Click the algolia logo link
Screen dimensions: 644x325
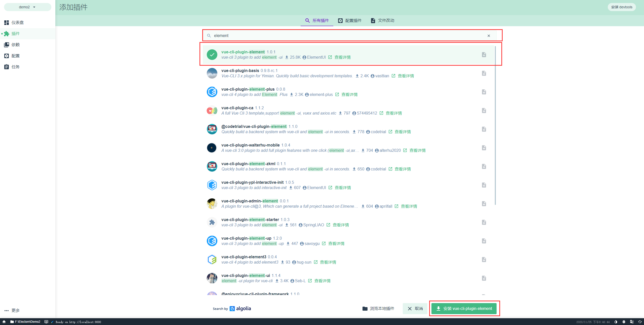point(240,309)
